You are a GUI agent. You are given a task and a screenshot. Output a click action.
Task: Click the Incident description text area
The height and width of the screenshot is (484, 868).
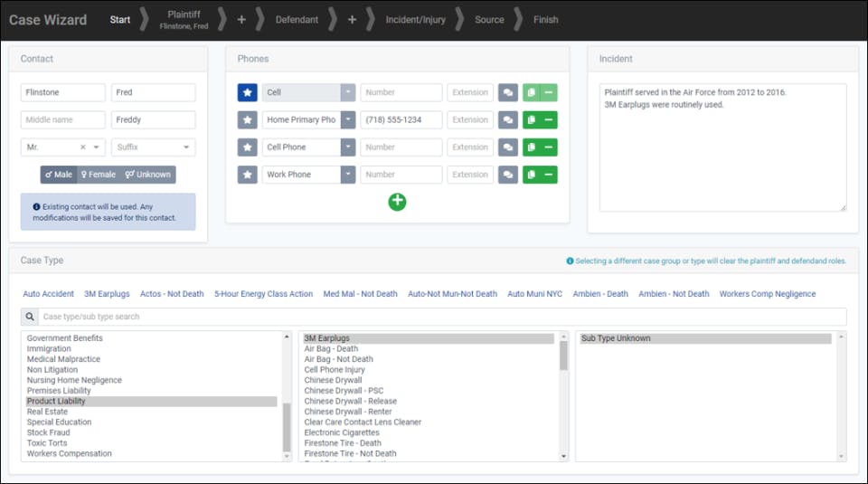pyautogui.click(x=723, y=147)
